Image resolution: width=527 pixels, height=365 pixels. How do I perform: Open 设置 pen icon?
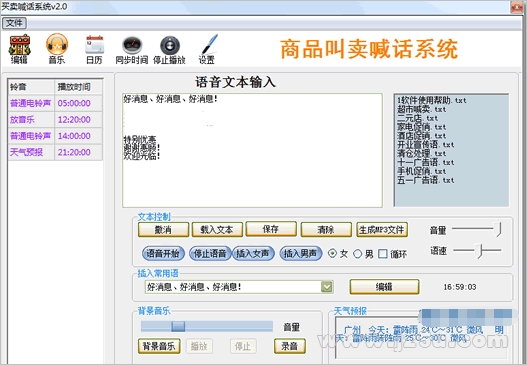[207, 49]
